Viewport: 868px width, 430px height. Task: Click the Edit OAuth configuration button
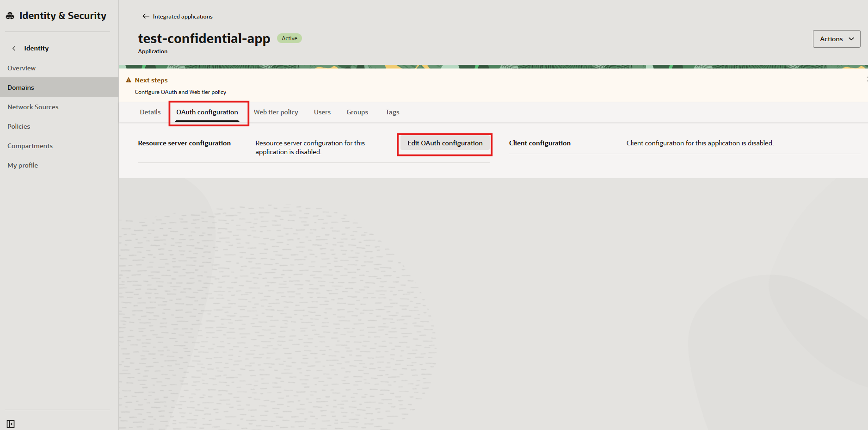[x=445, y=143]
